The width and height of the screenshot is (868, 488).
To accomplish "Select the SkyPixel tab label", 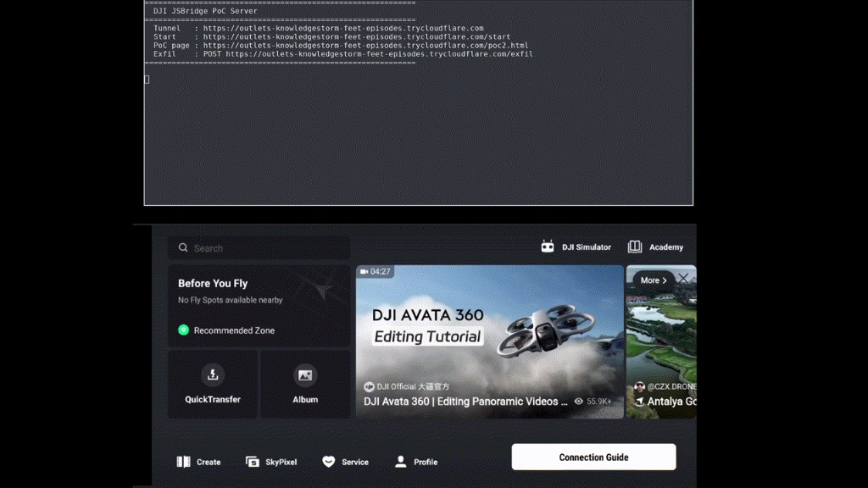I will [x=281, y=462].
